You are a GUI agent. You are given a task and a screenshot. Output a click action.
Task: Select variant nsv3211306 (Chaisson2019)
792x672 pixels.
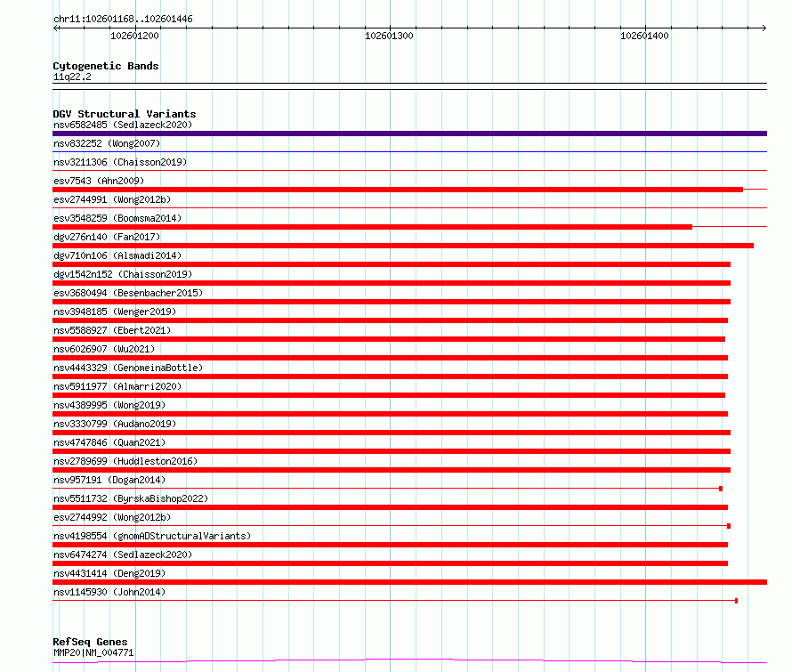point(120,162)
